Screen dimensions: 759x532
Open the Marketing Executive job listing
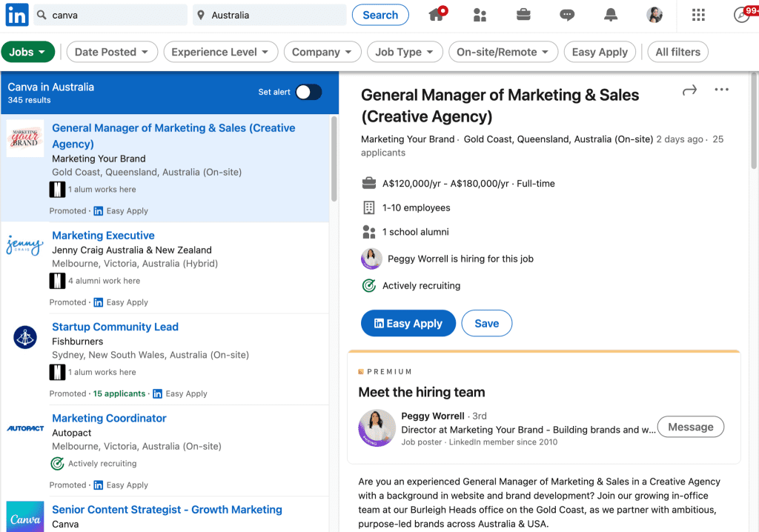pos(103,236)
